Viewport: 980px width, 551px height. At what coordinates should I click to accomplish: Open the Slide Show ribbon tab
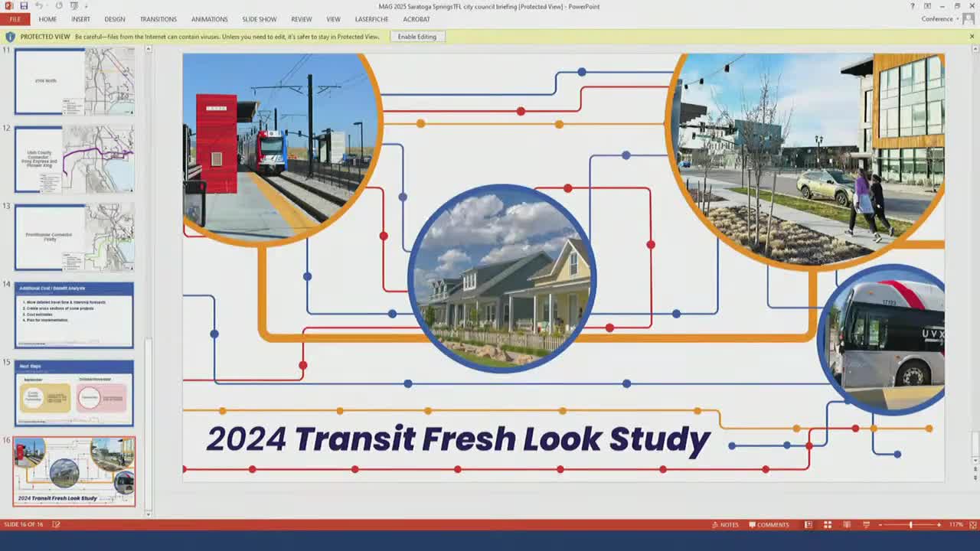point(259,19)
